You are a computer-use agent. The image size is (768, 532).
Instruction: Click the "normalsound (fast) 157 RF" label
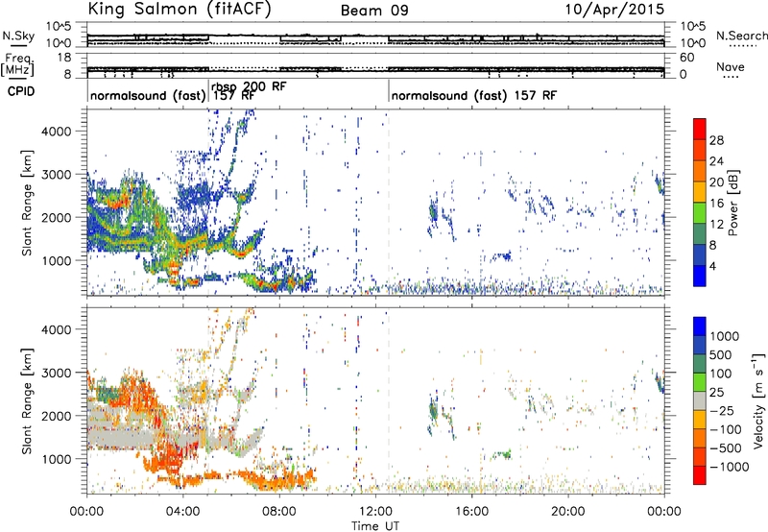pos(473,95)
